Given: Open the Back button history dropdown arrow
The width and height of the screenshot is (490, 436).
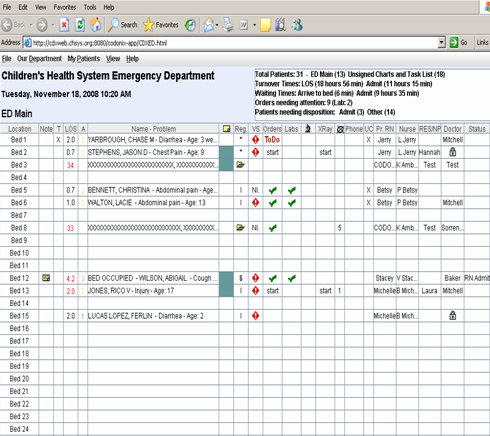Looking at the screenshot, I should click(x=30, y=25).
